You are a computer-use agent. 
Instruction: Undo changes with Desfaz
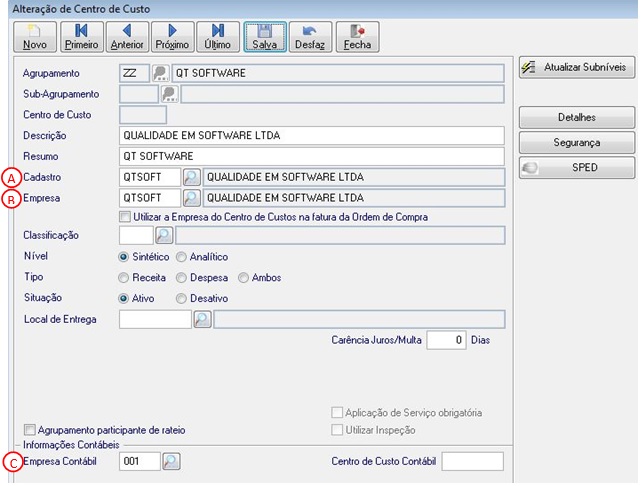[x=310, y=37]
